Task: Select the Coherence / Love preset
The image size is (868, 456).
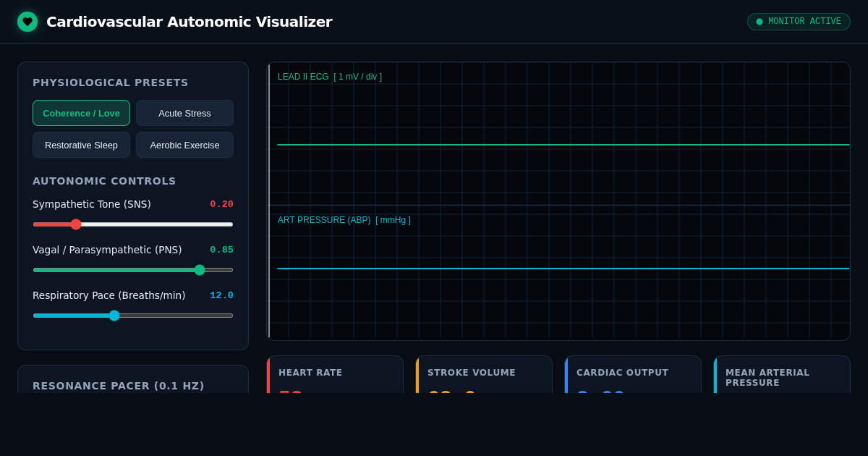Action: pos(81,113)
